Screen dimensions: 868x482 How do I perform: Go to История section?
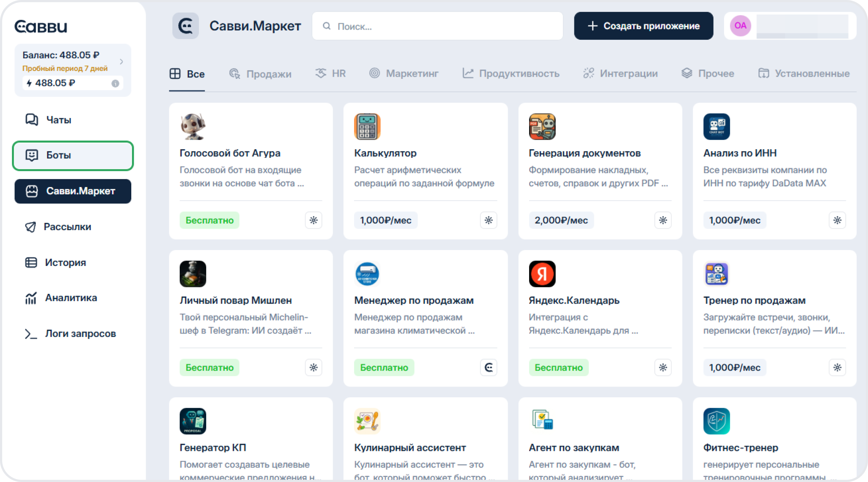coord(65,262)
